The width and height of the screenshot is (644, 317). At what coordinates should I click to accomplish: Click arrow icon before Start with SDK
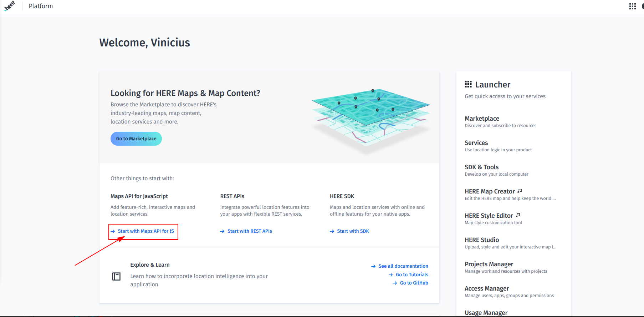[x=332, y=231]
